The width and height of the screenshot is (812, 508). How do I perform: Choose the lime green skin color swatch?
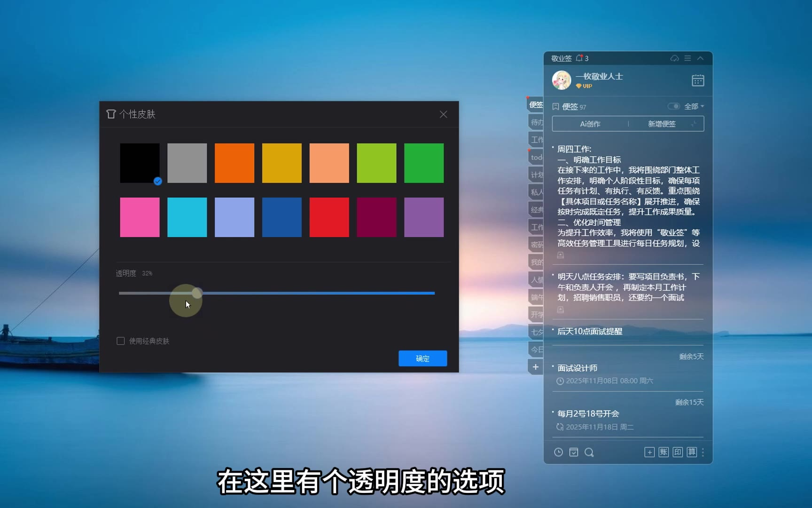377,163
